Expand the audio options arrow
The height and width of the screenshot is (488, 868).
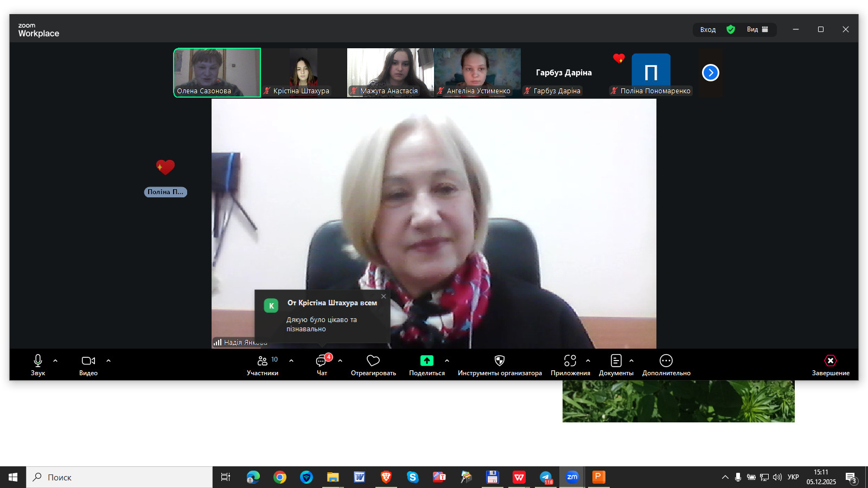pos(55,361)
